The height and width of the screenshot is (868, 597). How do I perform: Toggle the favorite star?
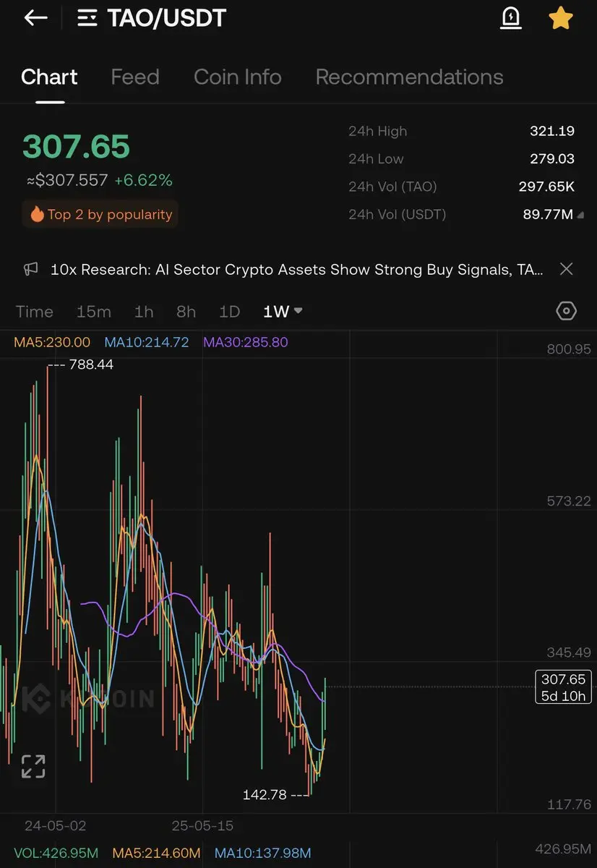[561, 18]
